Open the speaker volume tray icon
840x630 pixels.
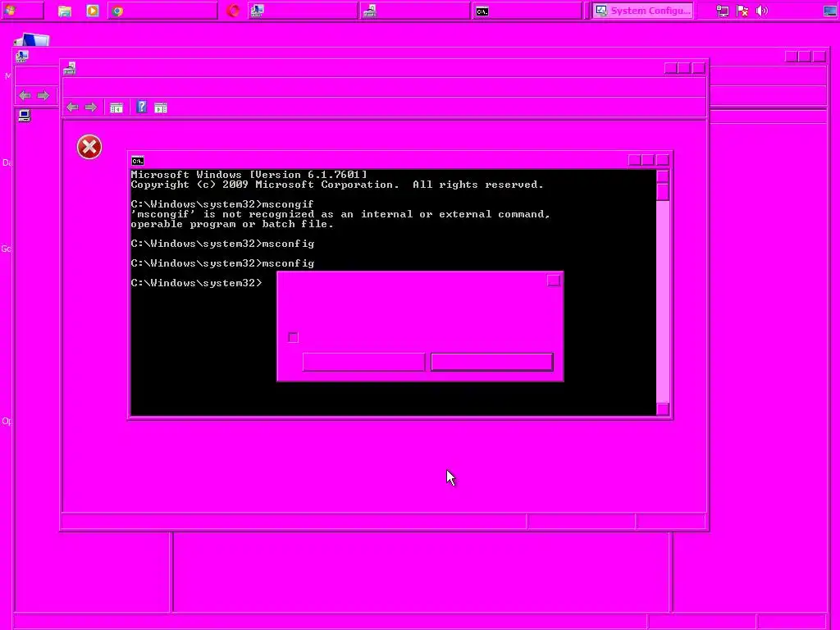point(761,11)
